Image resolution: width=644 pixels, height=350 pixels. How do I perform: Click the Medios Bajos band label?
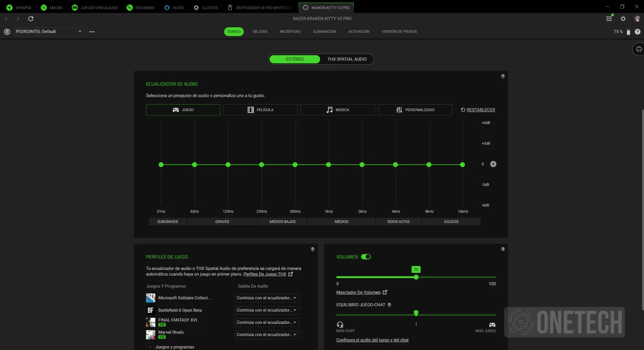click(x=282, y=222)
